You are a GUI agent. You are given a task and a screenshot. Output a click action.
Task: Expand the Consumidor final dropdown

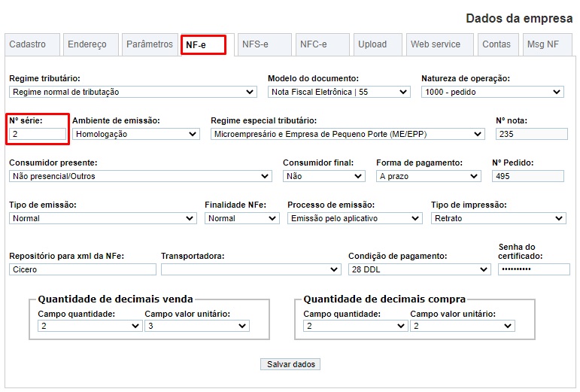tap(324, 176)
